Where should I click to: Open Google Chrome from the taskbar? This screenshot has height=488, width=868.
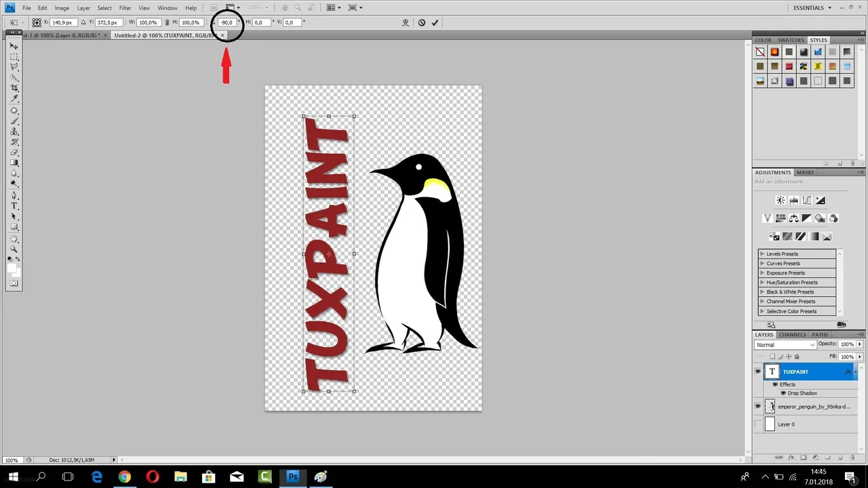(124, 477)
